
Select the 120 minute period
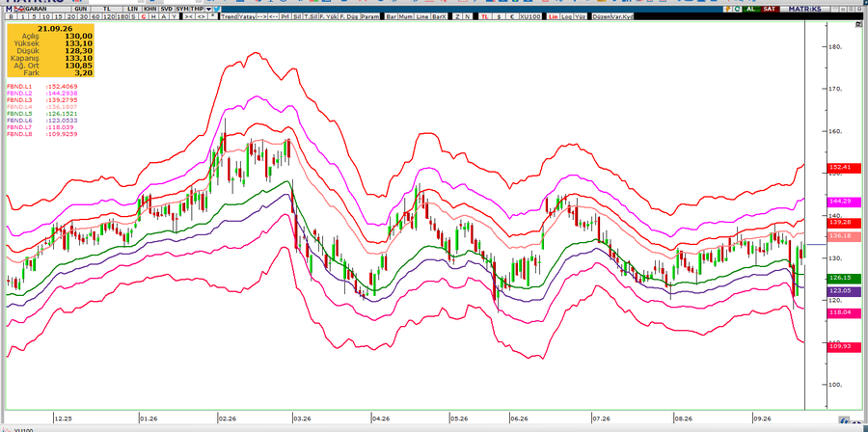coord(109,16)
